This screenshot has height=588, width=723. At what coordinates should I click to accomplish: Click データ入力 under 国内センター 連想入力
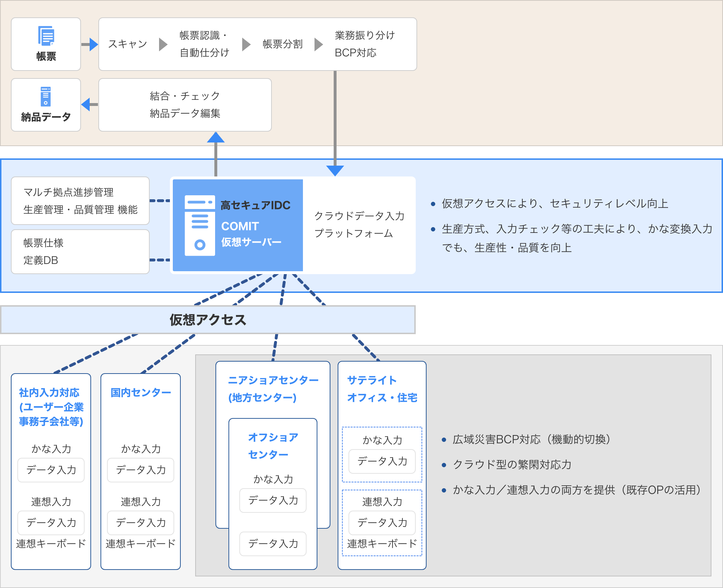tap(141, 523)
